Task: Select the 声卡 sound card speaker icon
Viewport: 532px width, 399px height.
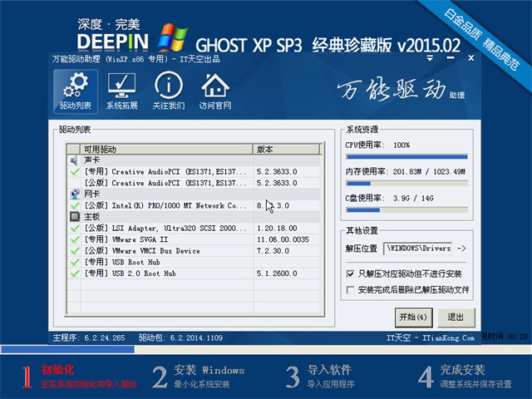Action: click(74, 160)
